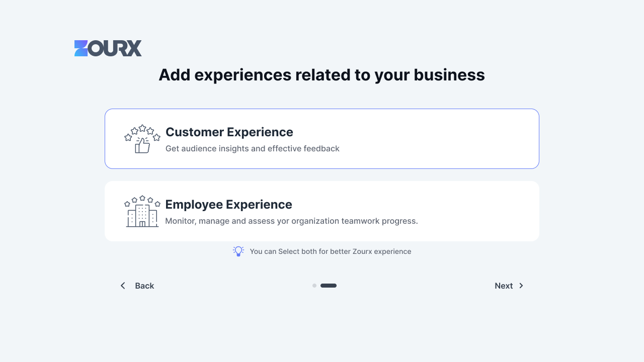Screen dimensions: 644x362
Task: Click the lightbulb tip icon
Action: pyautogui.click(x=238, y=251)
